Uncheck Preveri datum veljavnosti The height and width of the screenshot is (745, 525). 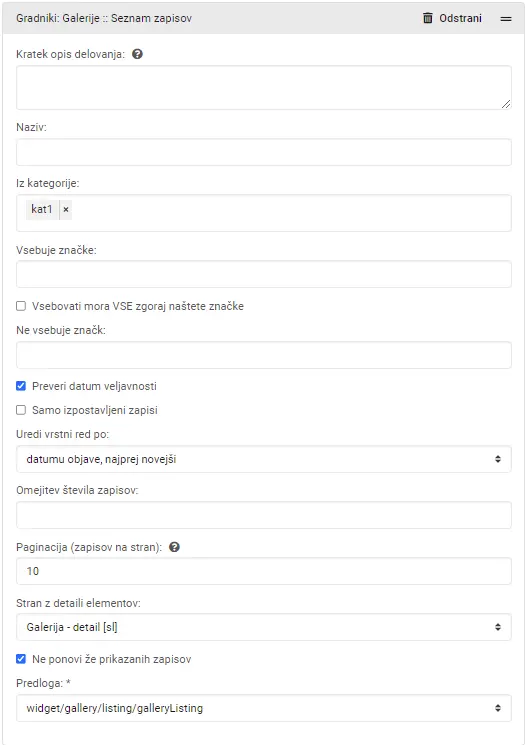click(21, 386)
